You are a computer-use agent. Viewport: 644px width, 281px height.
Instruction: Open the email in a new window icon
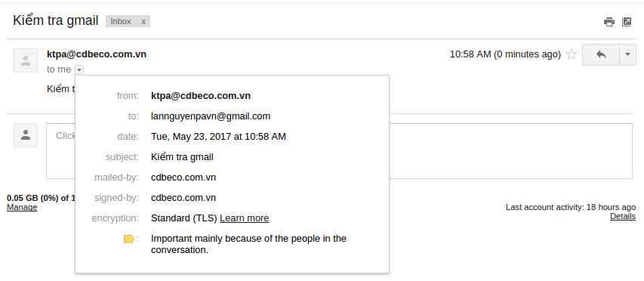(627, 22)
